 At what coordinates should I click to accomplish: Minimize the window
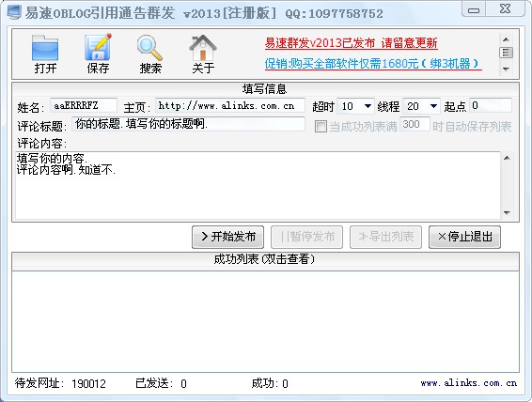(x=474, y=9)
